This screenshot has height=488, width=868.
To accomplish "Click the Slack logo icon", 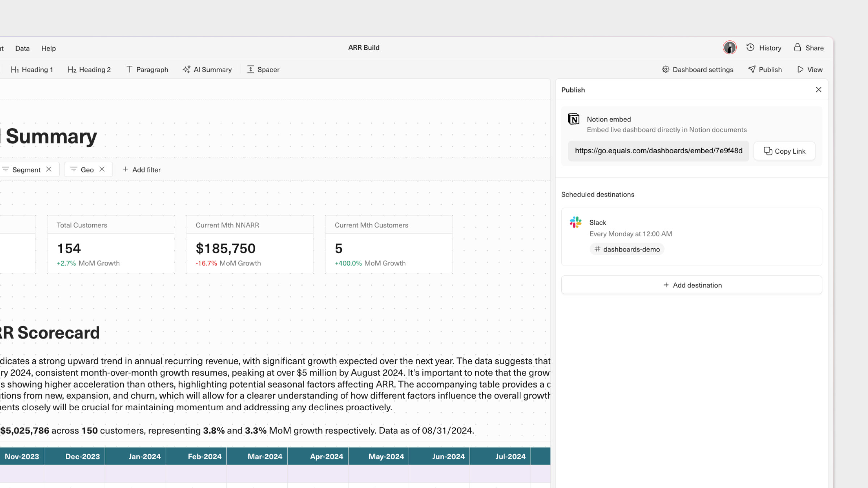I will tap(575, 222).
